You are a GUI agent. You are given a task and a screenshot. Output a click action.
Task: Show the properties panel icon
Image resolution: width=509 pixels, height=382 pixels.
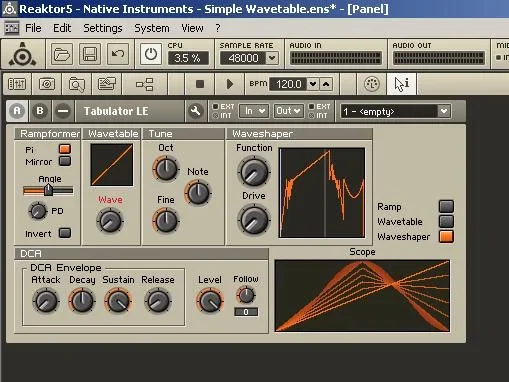pyautogui.click(x=107, y=84)
